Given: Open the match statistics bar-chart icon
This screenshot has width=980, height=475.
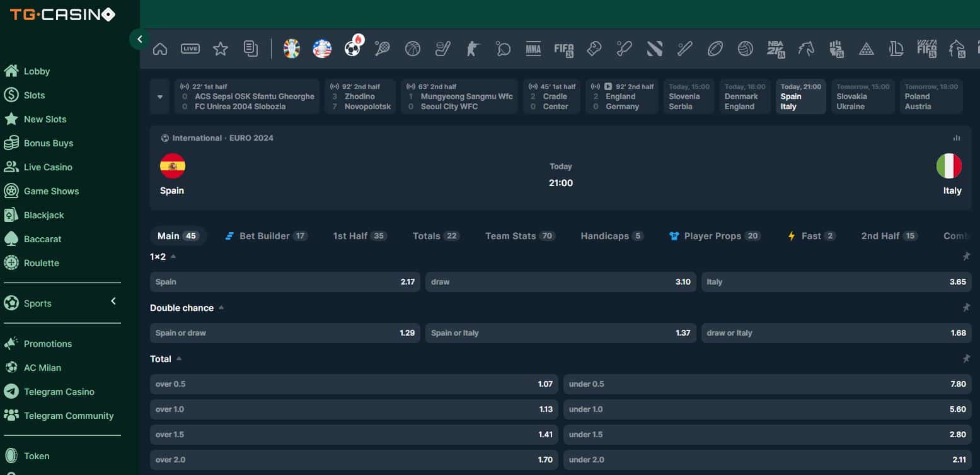Looking at the screenshot, I should [x=957, y=138].
